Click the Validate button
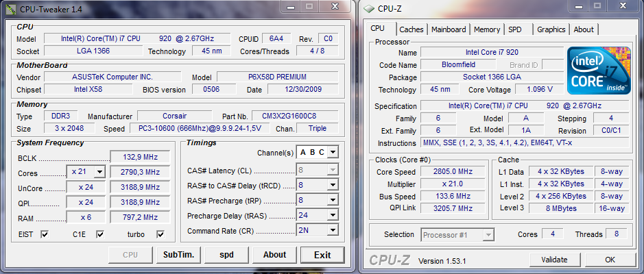644x274 pixels. point(554,260)
